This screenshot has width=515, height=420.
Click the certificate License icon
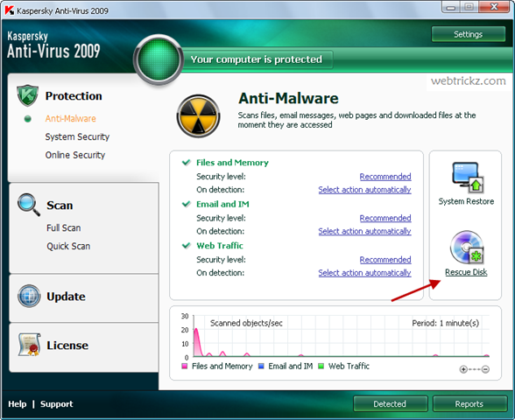29,345
